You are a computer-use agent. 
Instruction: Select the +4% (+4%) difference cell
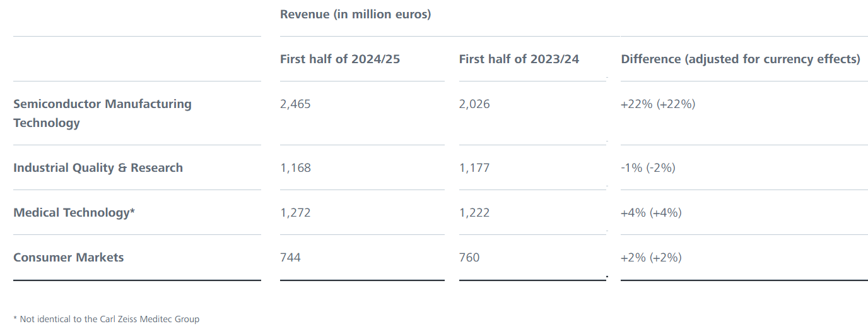tap(651, 213)
